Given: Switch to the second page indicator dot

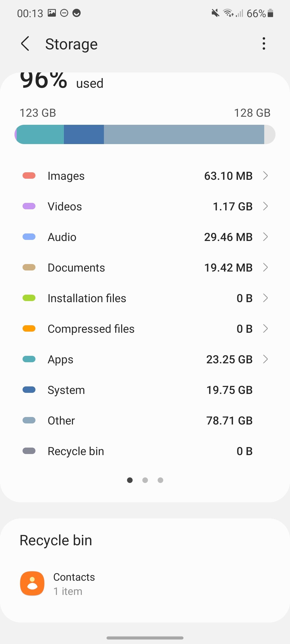Looking at the screenshot, I should coord(145,480).
